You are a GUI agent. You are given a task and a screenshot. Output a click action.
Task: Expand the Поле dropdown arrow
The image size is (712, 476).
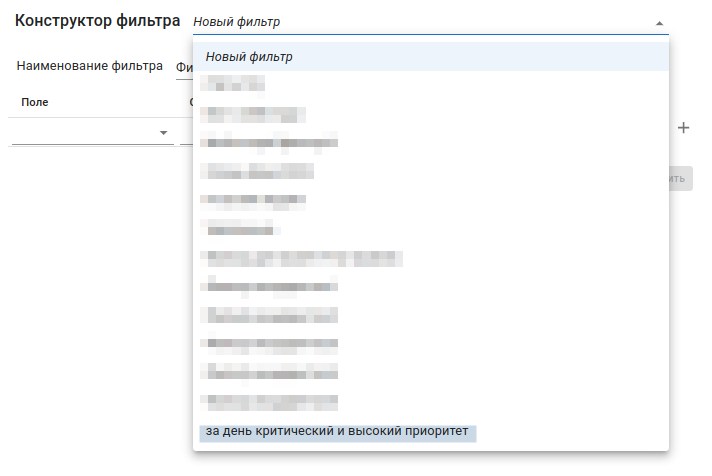(163, 133)
